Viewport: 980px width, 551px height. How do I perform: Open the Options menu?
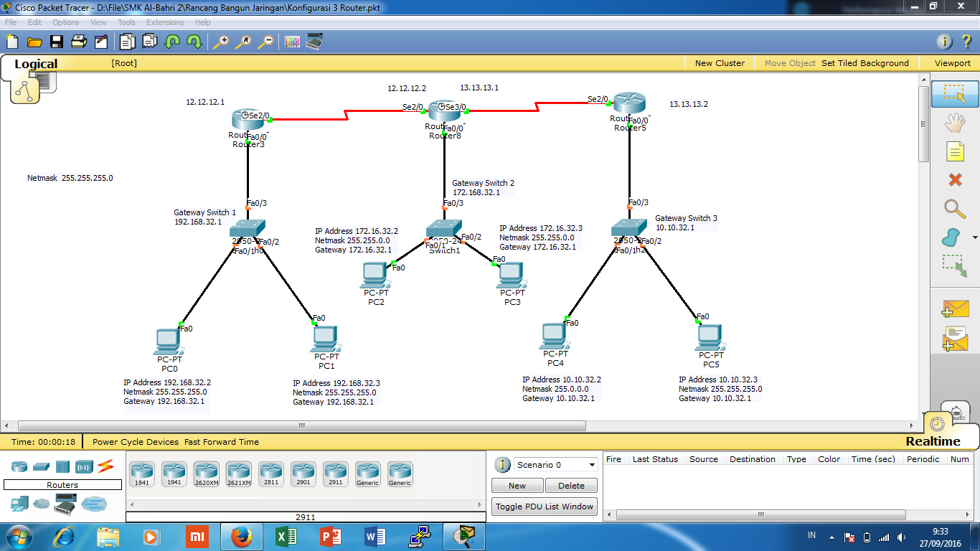(x=66, y=22)
